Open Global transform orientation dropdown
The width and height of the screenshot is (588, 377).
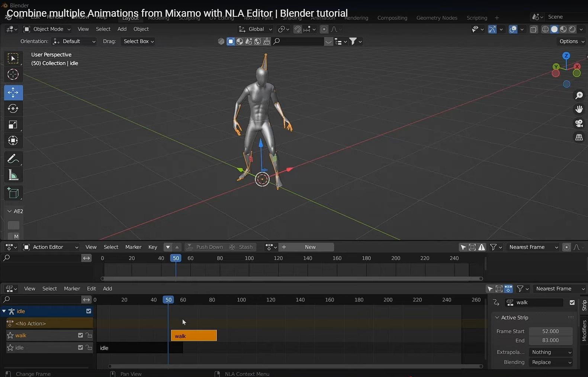[255, 29]
